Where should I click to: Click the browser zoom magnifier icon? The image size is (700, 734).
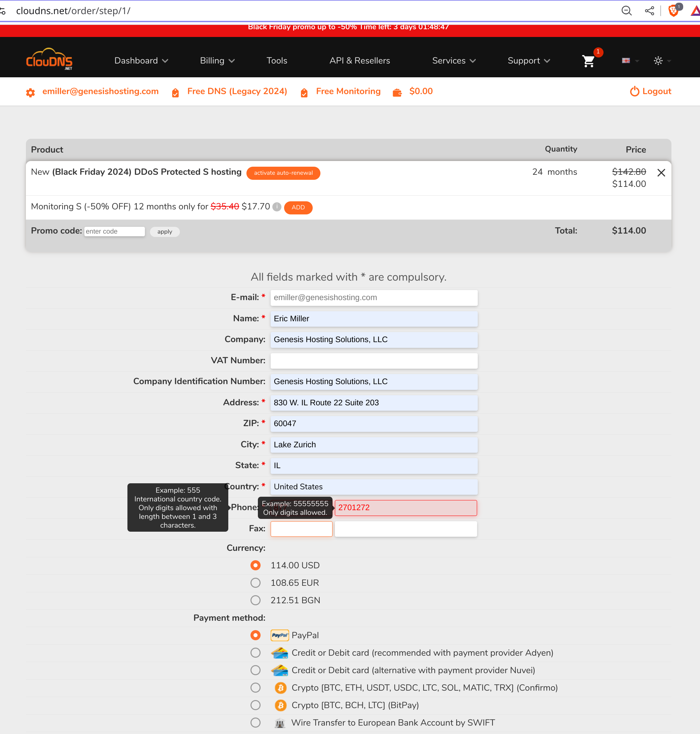pyautogui.click(x=626, y=11)
